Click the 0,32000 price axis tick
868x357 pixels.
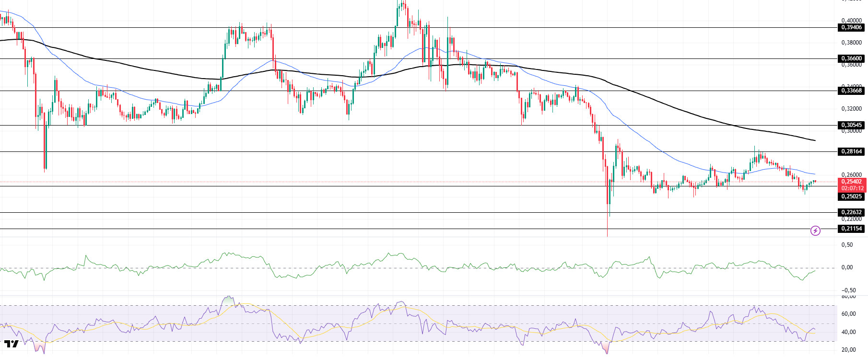[x=851, y=109]
